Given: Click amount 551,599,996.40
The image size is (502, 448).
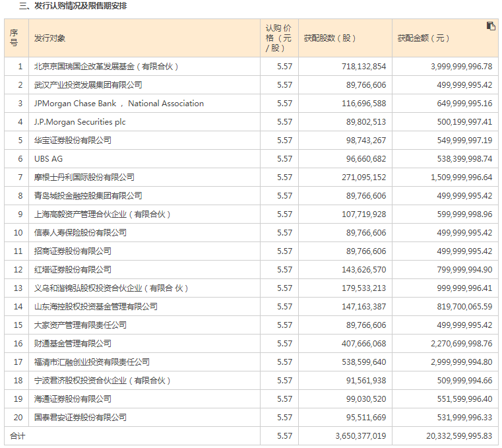Looking at the screenshot, I should [464, 399].
